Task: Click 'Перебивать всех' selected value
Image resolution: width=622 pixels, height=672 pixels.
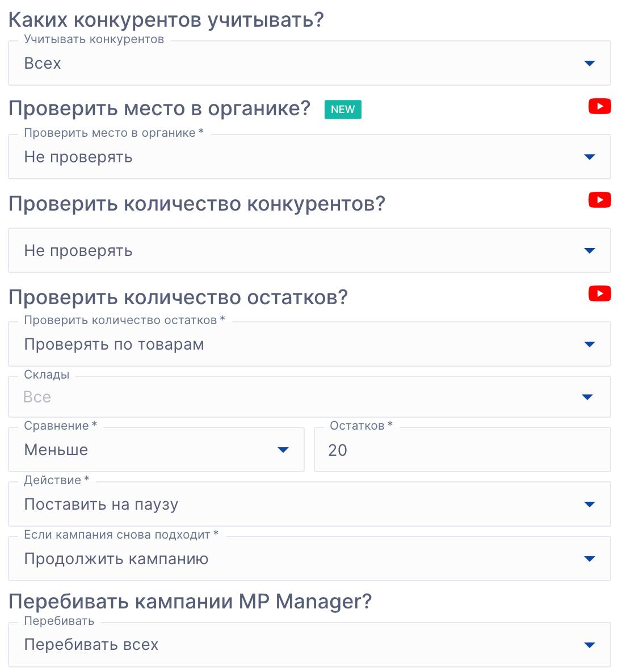Action: coord(91,645)
